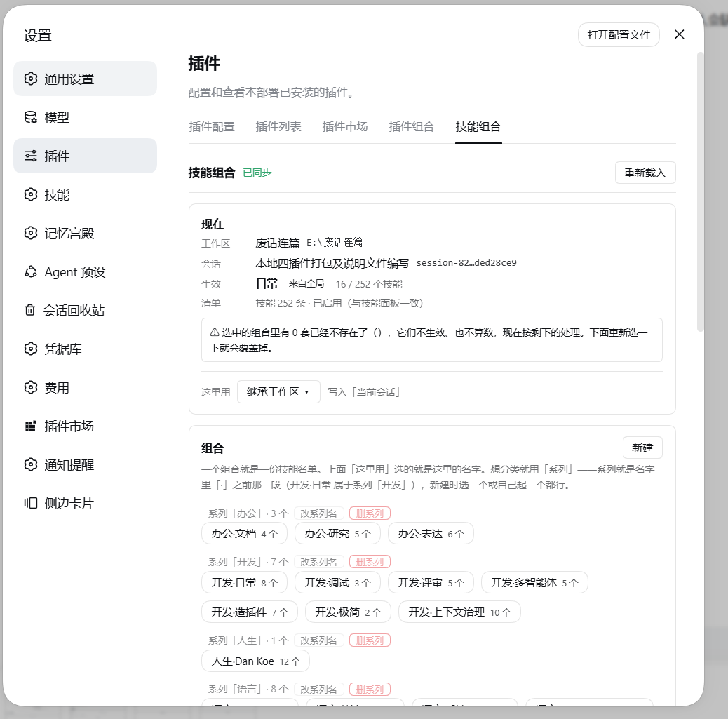This screenshot has width=728, height=719.
Task: Switch to the 插件配置 tab
Action: tap(212, 127)
